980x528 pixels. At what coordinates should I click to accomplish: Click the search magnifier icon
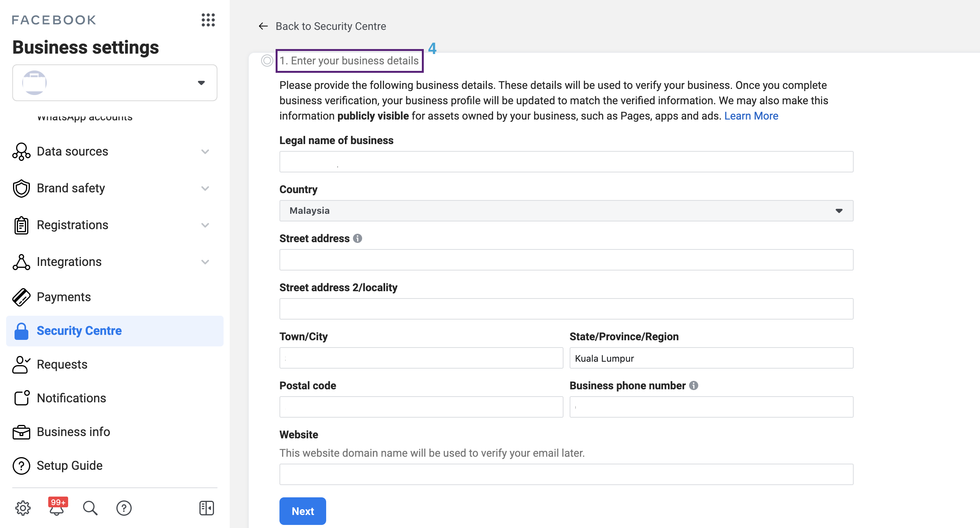point(90,508)
